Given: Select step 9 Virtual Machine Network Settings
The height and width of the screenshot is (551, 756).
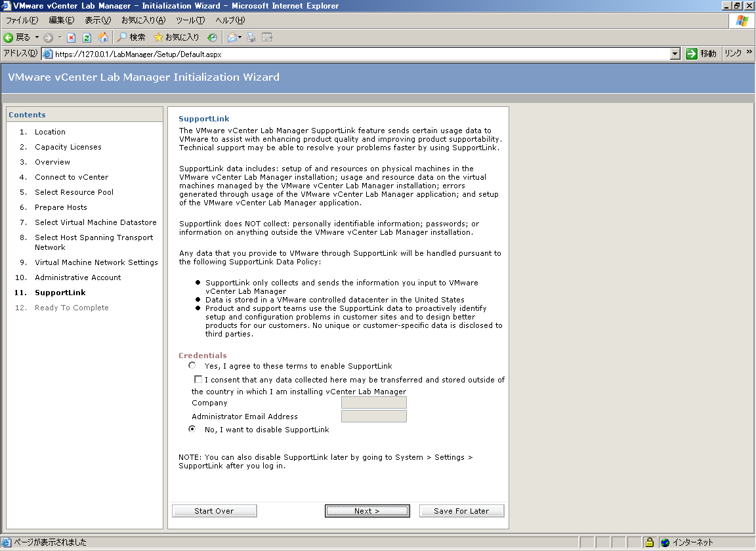Looking at the screenshot, I should (96, 262).
